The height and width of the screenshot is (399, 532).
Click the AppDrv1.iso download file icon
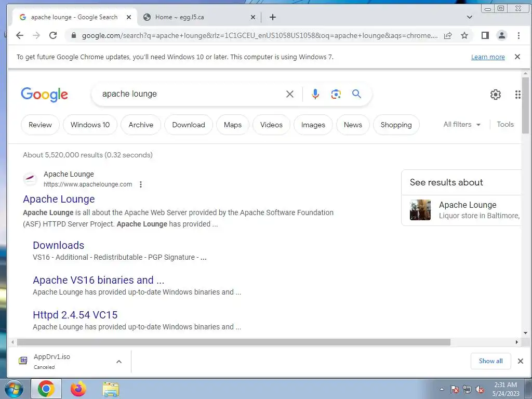click(x=23, y=361)
